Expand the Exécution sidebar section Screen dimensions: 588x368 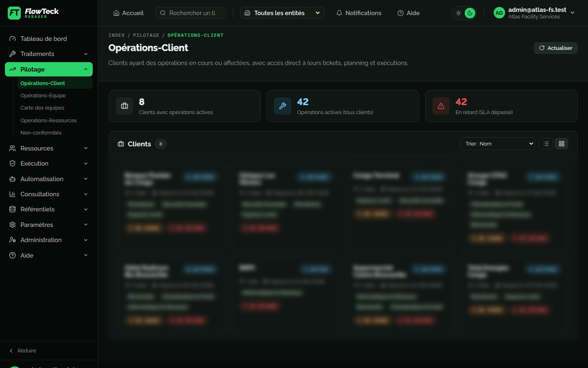coord(49,164)
